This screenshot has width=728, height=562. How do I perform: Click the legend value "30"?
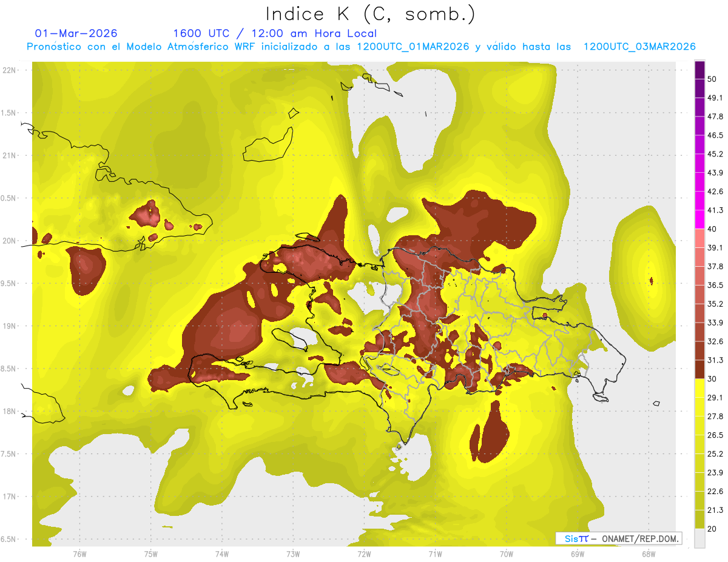point(713,379)
